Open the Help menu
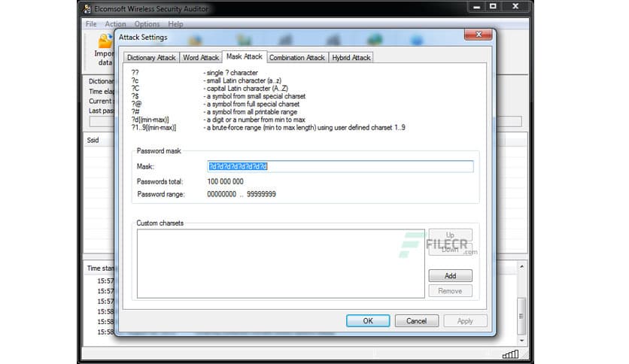The image size is (629, 364). tap(175, 24)
